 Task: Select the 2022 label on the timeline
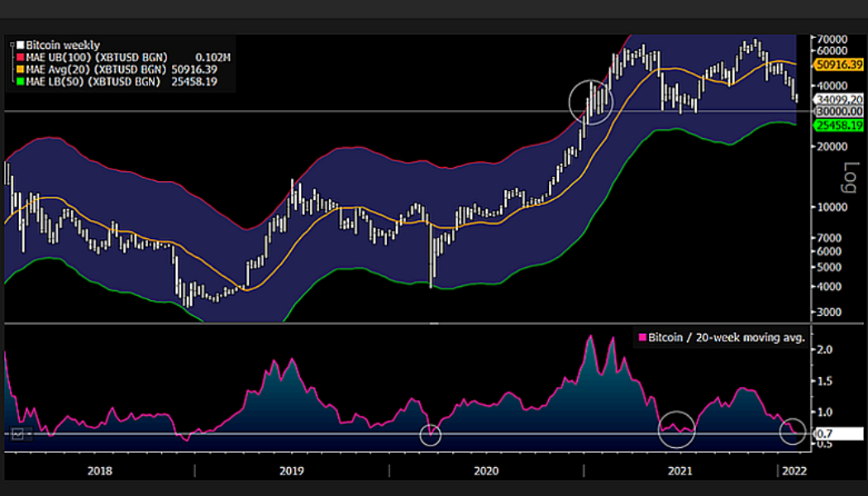click(796, 470)
